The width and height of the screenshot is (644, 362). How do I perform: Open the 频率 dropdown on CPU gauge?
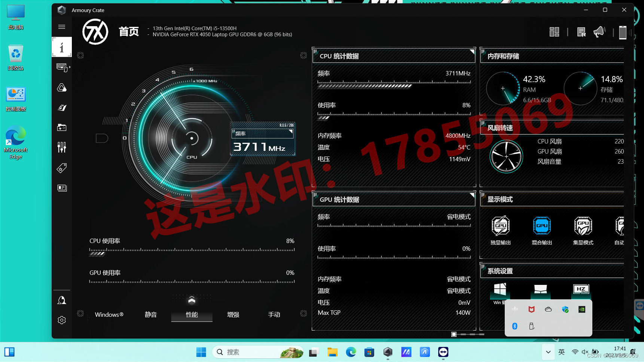click(x=262, y=133)
